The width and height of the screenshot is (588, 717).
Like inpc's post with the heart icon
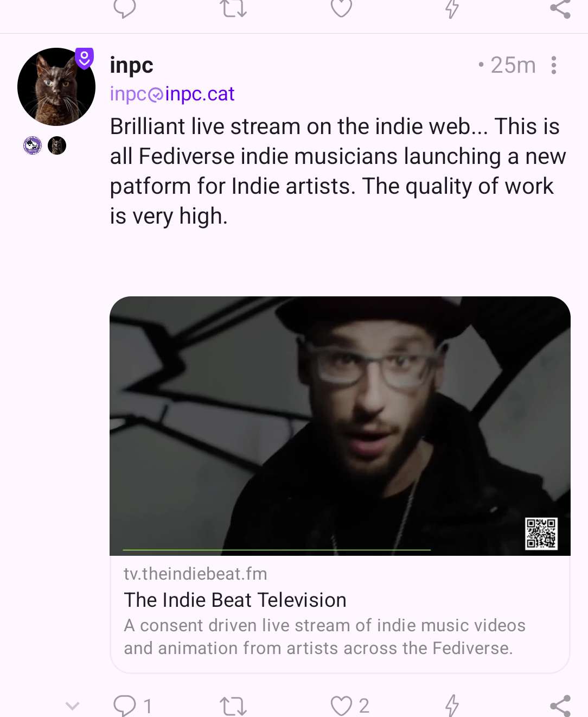[342, 706]
